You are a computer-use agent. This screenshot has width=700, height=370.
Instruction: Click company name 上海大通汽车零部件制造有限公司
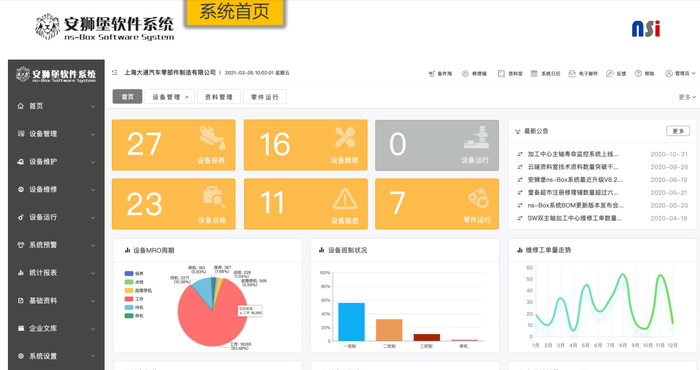(170, 72)
